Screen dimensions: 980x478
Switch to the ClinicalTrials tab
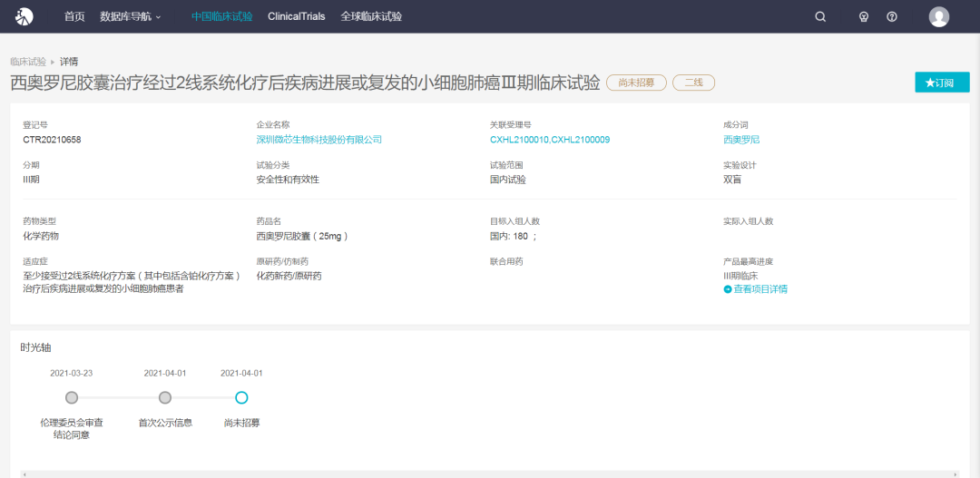(x=296, y=17)
